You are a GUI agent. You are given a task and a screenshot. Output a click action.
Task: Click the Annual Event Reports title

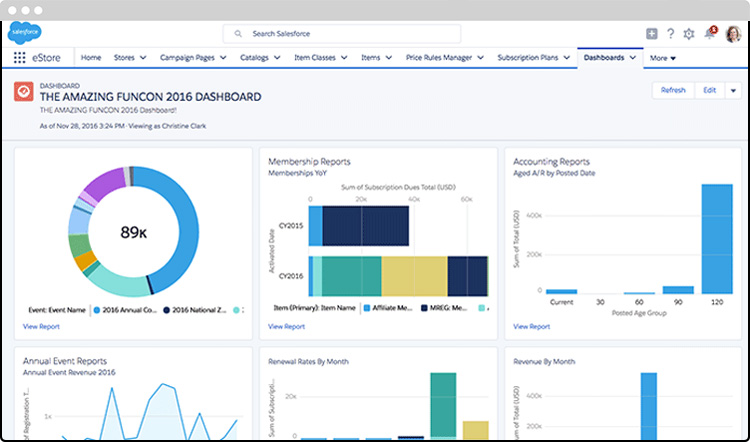65,361
